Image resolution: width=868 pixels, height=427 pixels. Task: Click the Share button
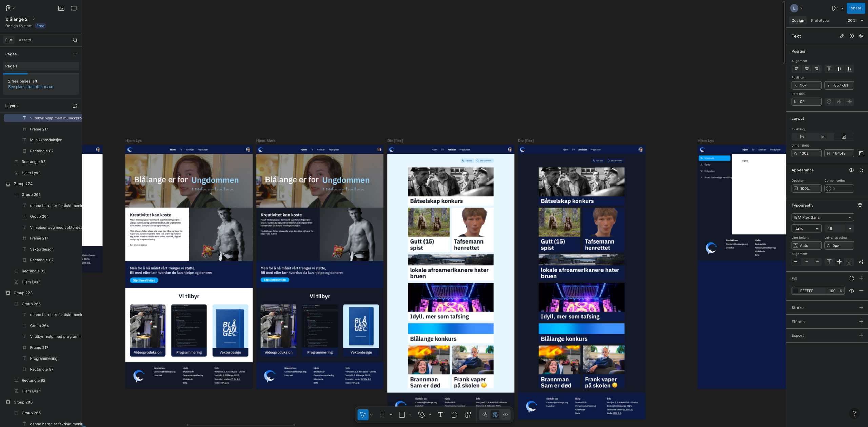(x=855, y=8)
